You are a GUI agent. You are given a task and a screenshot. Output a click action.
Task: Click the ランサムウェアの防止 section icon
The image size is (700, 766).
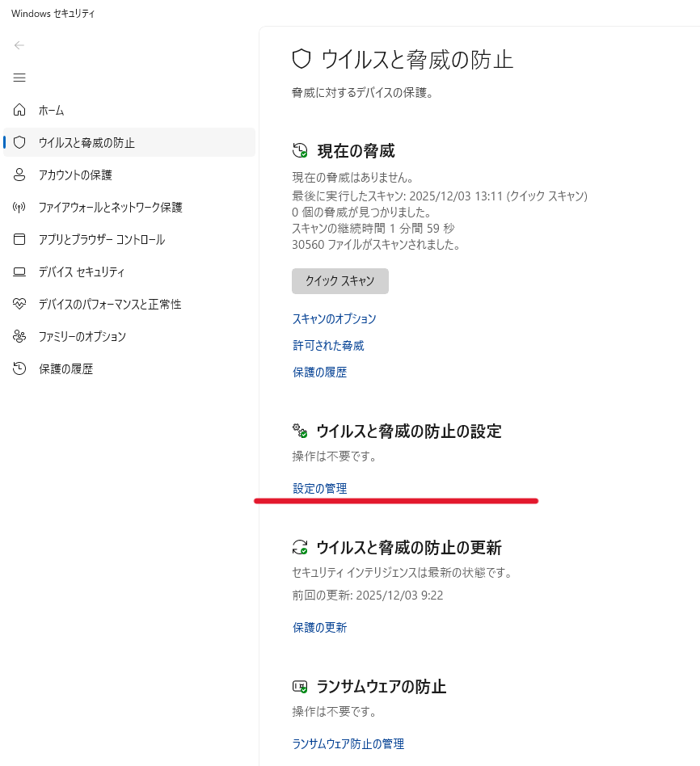point(299,686)
